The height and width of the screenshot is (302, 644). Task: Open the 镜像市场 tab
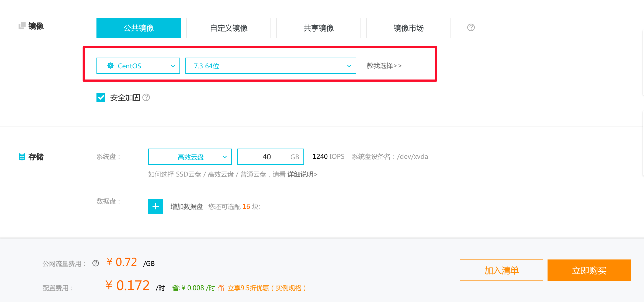click(408, 28)
